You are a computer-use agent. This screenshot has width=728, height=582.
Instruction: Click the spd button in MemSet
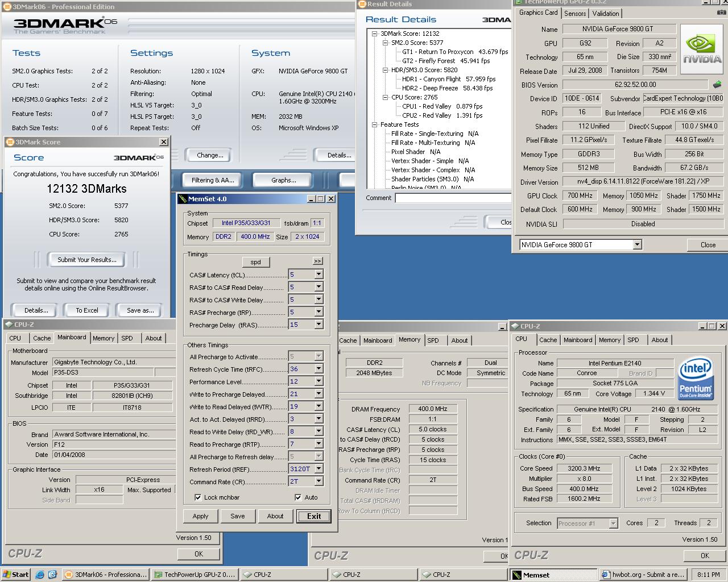(x=256, y=262)
